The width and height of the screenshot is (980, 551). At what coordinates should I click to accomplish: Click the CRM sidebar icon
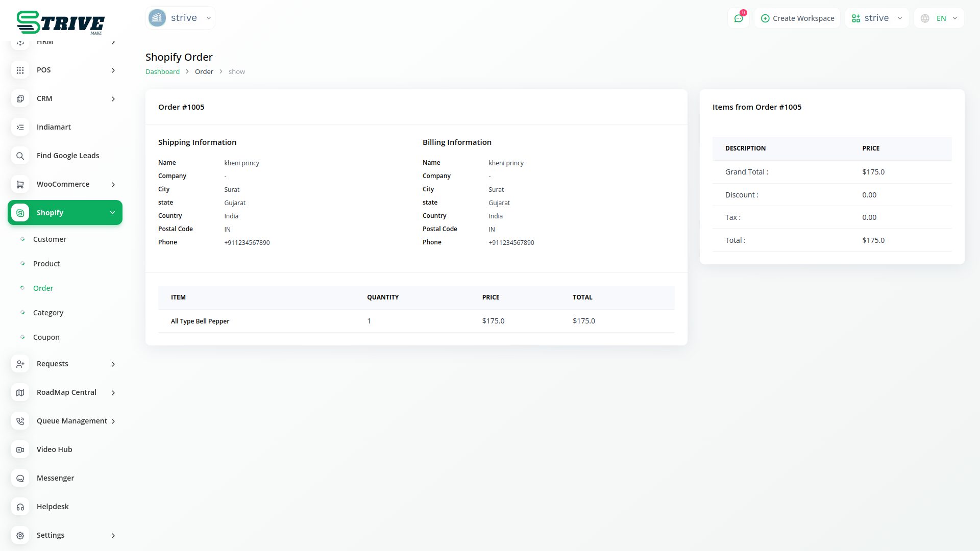[20, 99]
